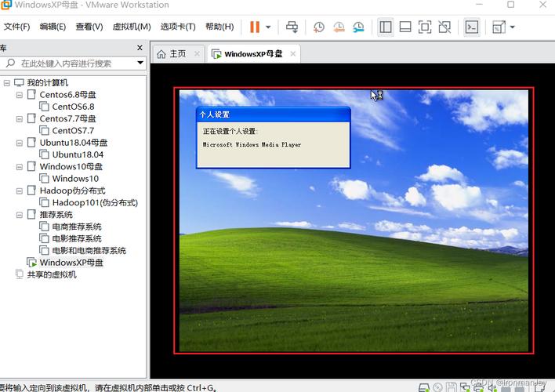
Task: Select 电影和电商推荐系统 virtual machine
Action: [x=89, y=251]
